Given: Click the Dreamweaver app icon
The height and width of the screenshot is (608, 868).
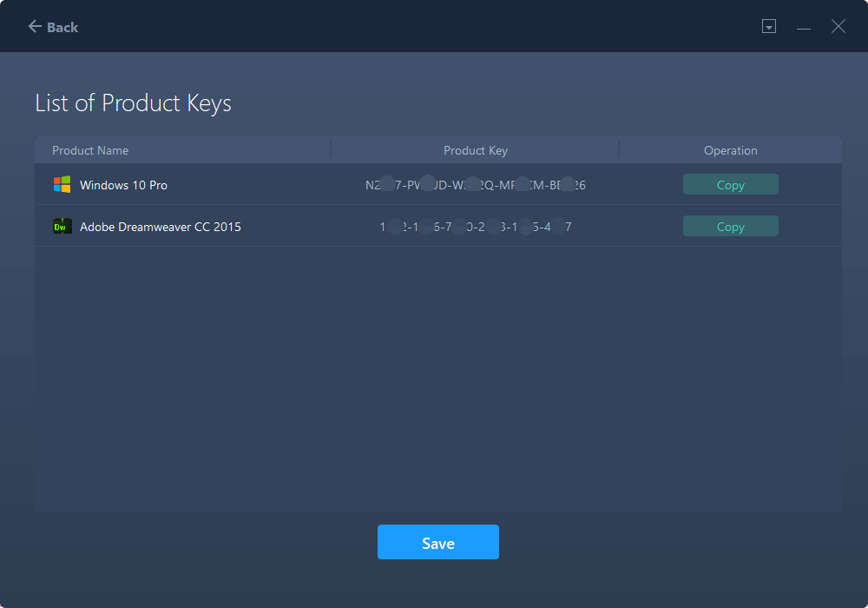Looking at the screenshot, I should coord(62,227).
